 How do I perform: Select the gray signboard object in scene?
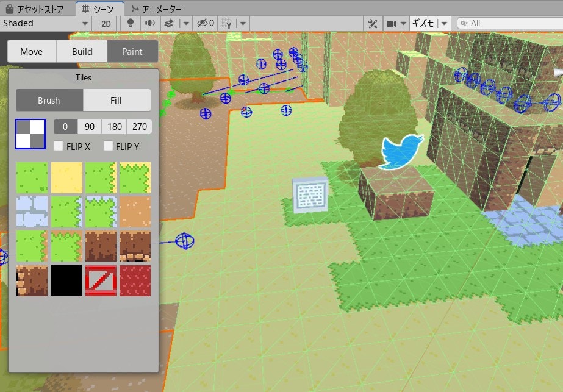[310, 195]
